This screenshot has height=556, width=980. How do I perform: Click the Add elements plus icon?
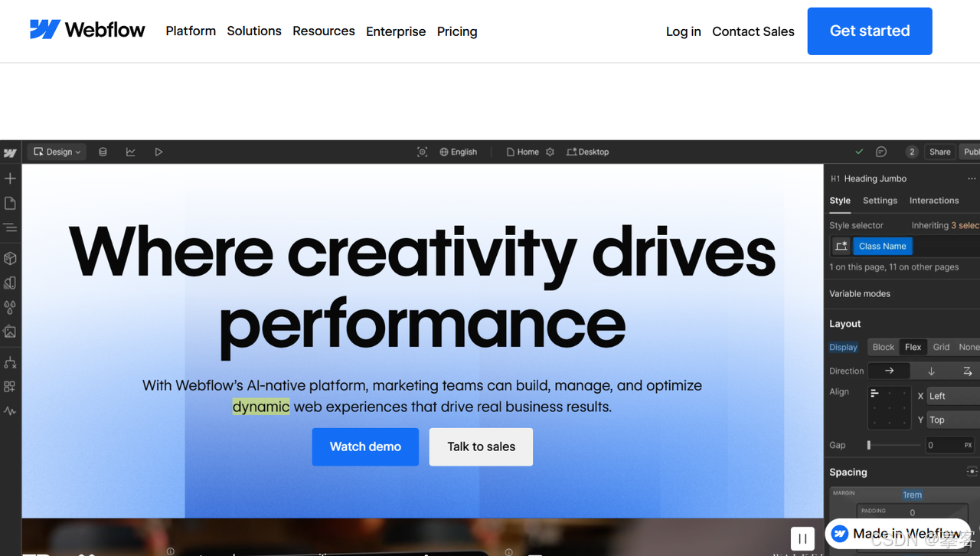(x=10, y=178)
